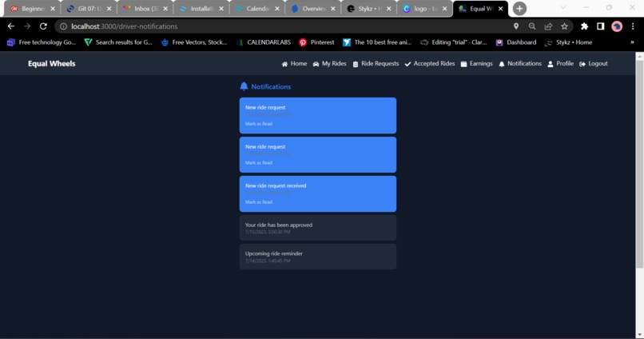This screenshot has width=644, height=339.
Task: Open the Stylkz • Home bookmark
Action: click(x=568, y=42)
